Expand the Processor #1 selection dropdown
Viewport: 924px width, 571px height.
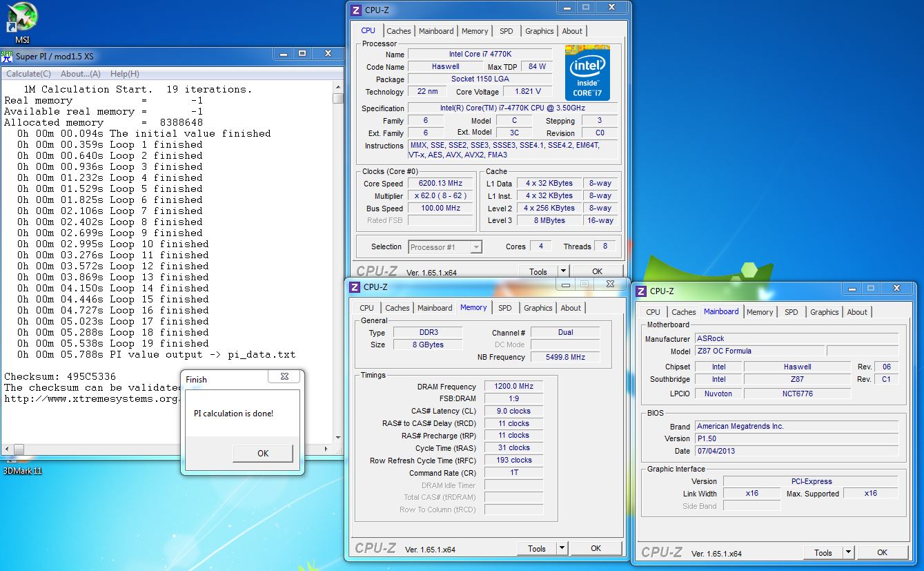(476, 246)
